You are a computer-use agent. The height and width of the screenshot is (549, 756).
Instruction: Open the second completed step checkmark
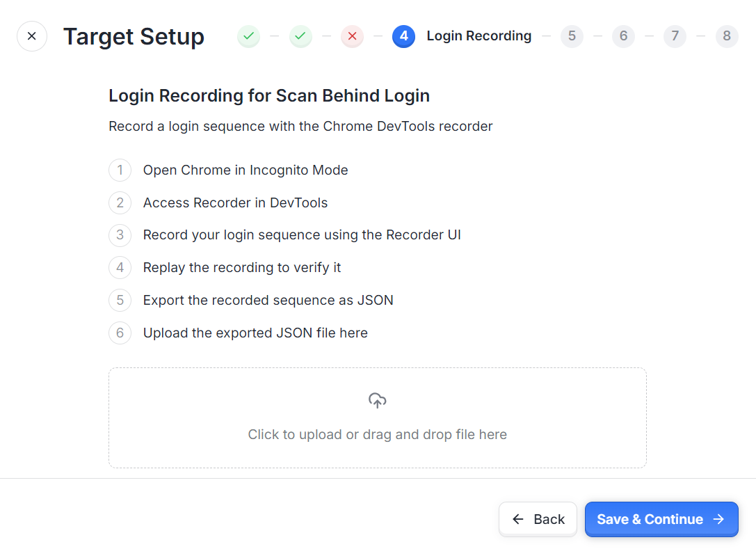pyautogui.click(x=300, y=36)
